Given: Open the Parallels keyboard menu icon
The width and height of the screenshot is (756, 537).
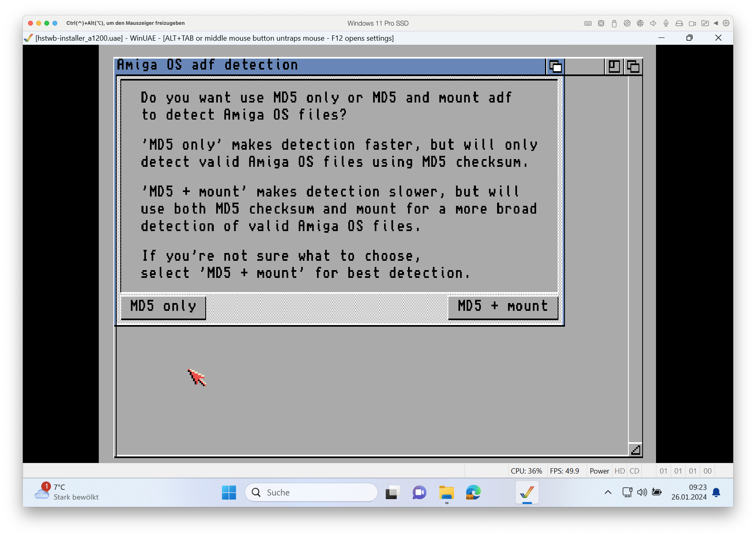Looking at the screenshot, I should pos(588,23).
